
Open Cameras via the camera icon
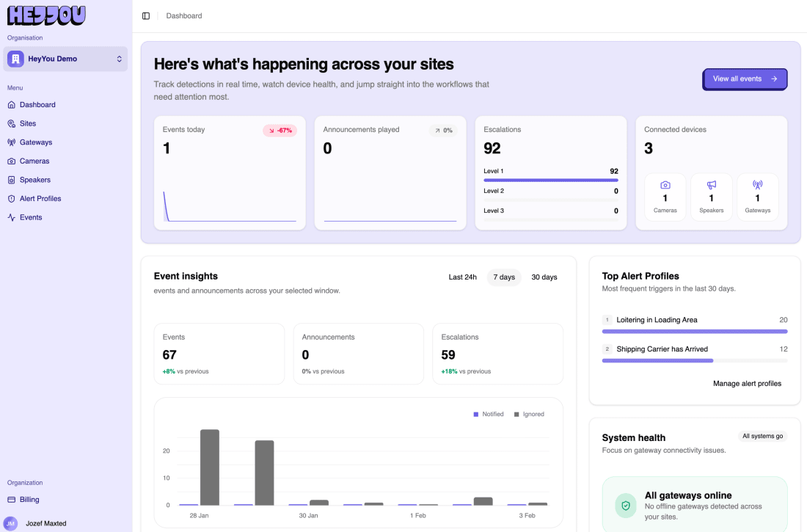[x=11, y=161]
